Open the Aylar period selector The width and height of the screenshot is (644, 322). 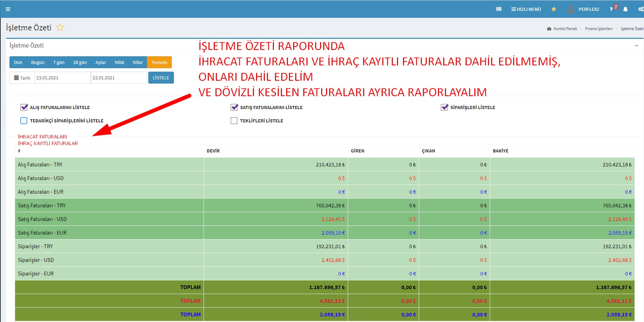click(x=100, y=62)
